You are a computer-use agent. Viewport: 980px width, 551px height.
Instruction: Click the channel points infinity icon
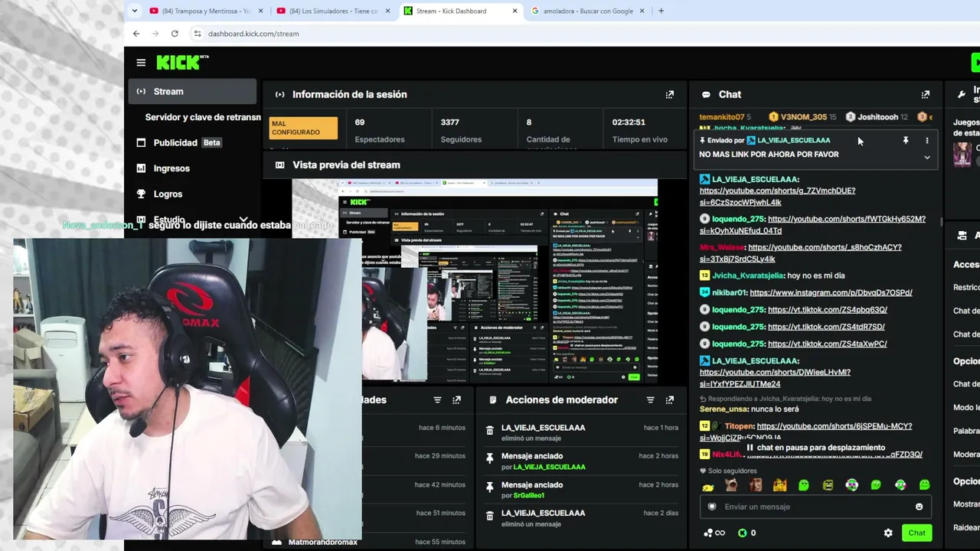pos(714,533)
